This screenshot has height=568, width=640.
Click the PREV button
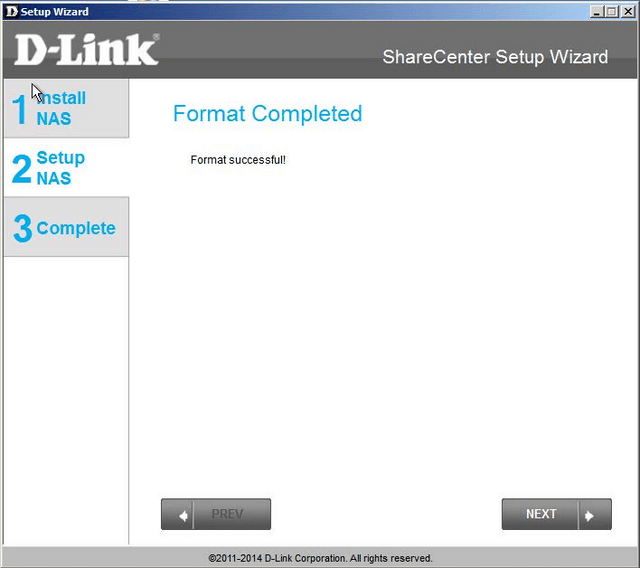point(216,514)
